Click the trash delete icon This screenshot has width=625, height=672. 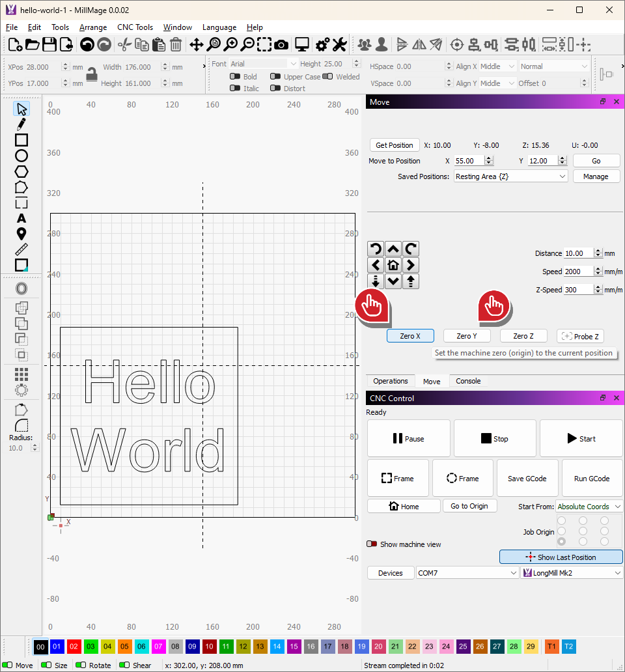176,44
